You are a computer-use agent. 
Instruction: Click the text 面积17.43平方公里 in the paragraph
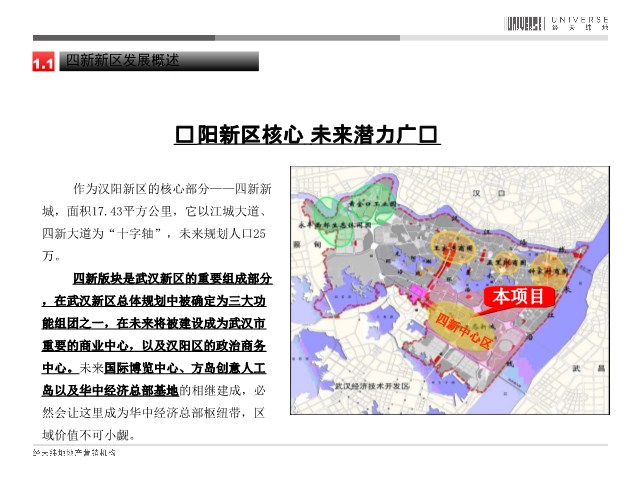(x=119, y=211)
